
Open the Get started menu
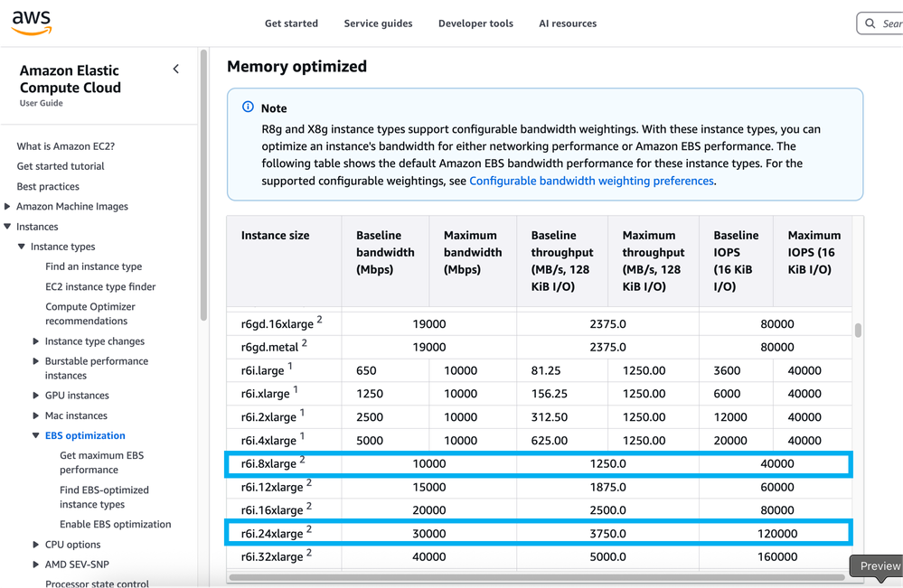click(291, 23)
